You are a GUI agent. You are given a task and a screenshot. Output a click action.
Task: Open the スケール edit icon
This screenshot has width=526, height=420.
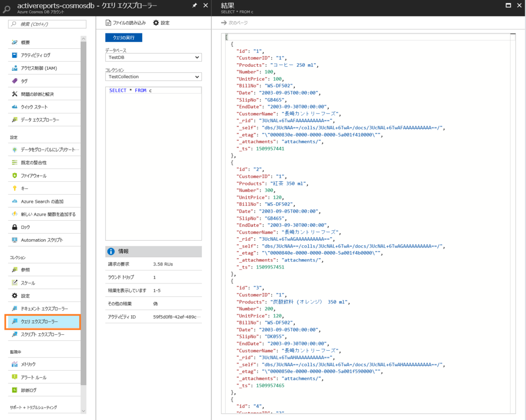(14, 282)
